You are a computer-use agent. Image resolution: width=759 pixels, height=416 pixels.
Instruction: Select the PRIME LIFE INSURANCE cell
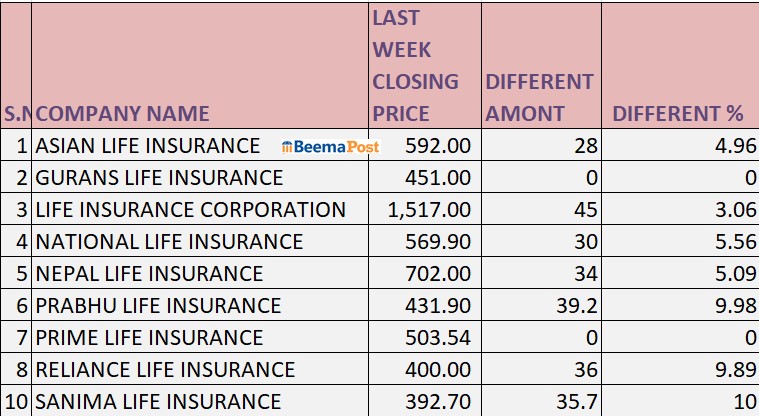coord(150,338)
